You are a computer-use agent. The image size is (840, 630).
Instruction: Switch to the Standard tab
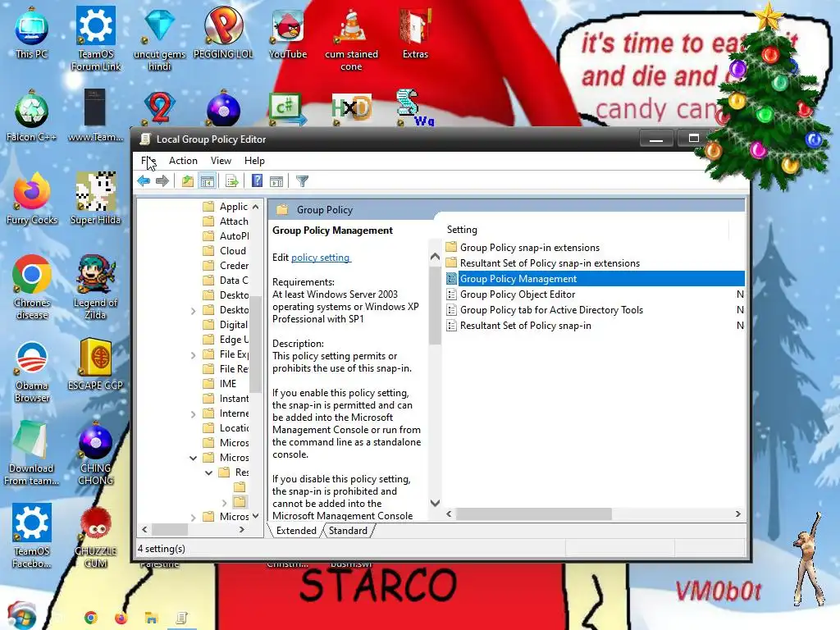[348, 531]
